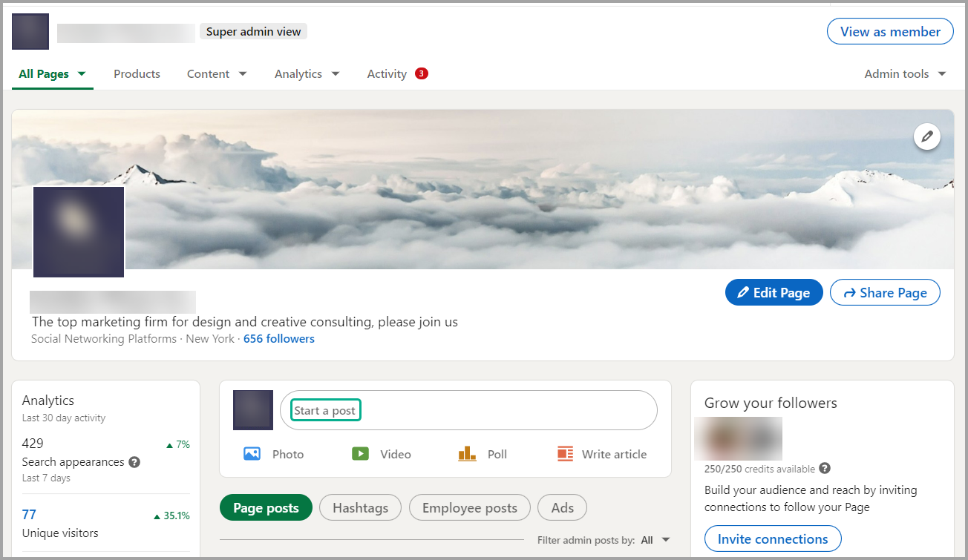Edit the cover image with the pencil icon

coord(926,136)
